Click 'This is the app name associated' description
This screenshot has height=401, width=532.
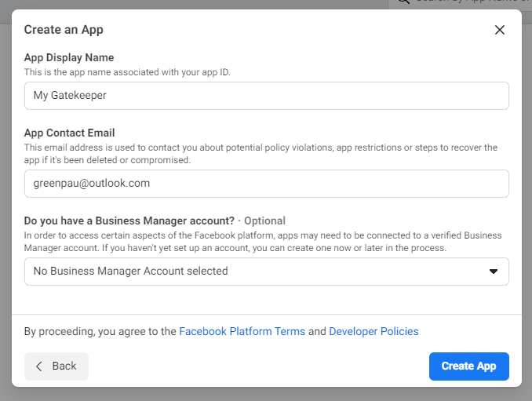tap(127, 72)
